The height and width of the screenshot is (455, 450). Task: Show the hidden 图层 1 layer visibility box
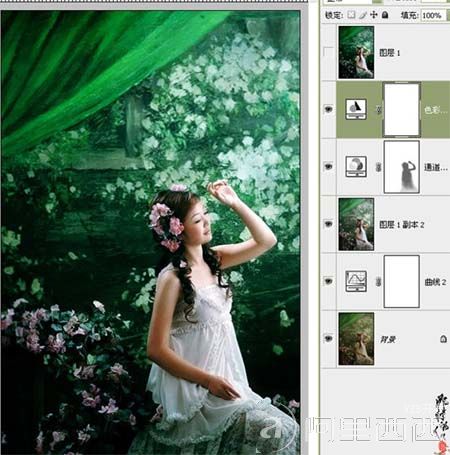coord(329,53)
